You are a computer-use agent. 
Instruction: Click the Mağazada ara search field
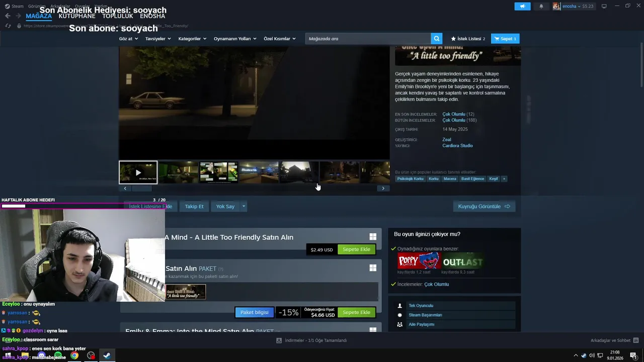tap(368, 38)
